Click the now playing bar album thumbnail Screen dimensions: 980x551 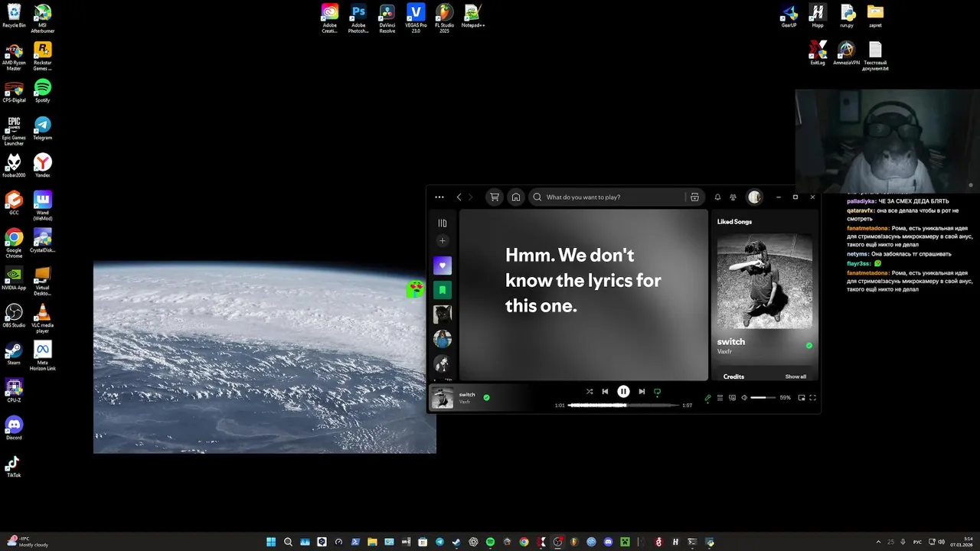click(443, 398)
